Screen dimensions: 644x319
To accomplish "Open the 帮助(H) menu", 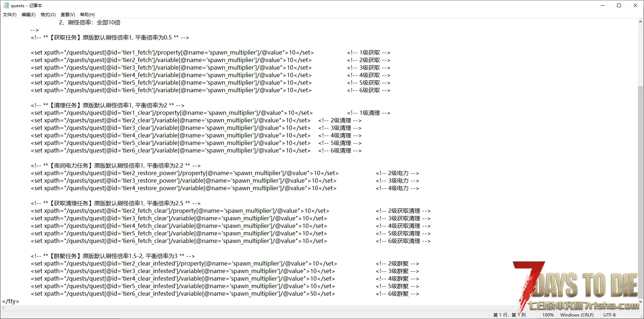I will point(87,15).
